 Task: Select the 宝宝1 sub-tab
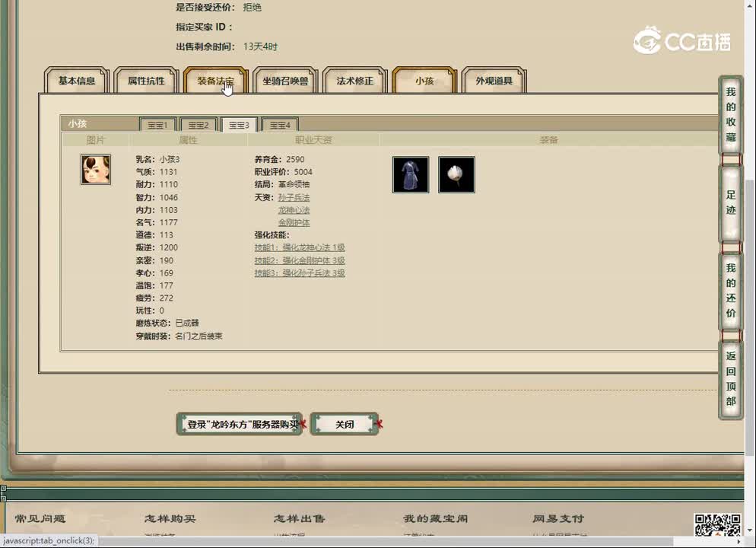point(157,124)
